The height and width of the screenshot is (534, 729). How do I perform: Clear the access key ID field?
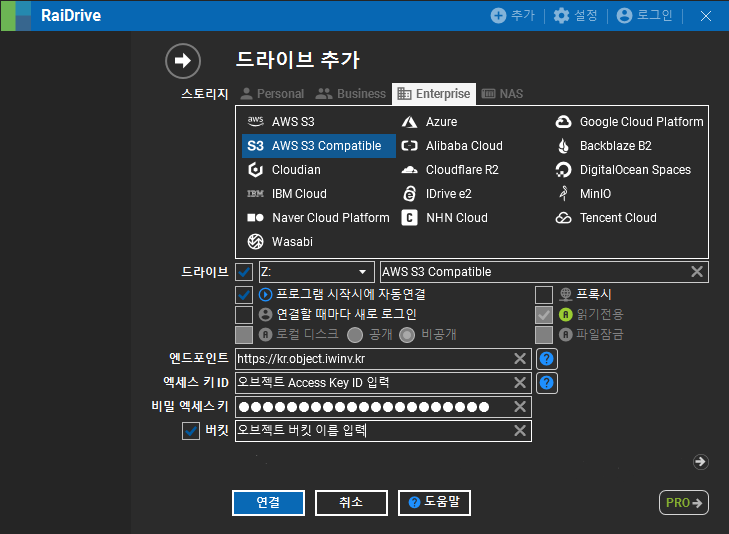point(520,382)
